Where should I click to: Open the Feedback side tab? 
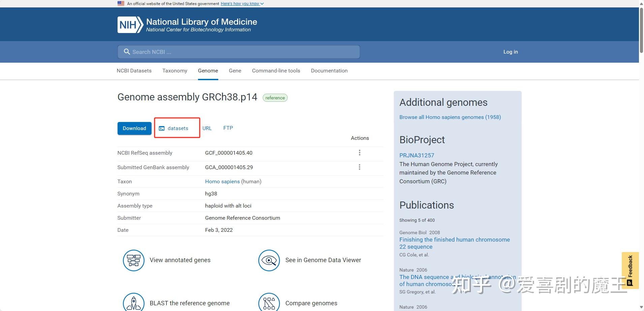click(630, 271)
